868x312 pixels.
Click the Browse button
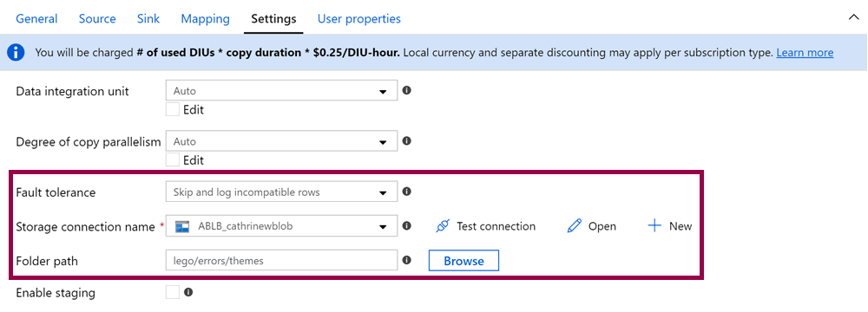464,261
